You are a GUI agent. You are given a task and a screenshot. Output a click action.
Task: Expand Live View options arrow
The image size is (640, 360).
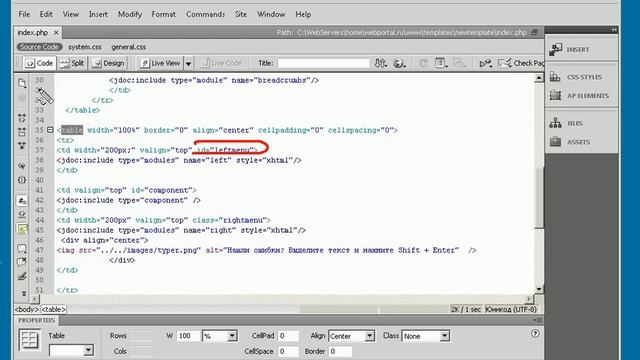[189, 64]
